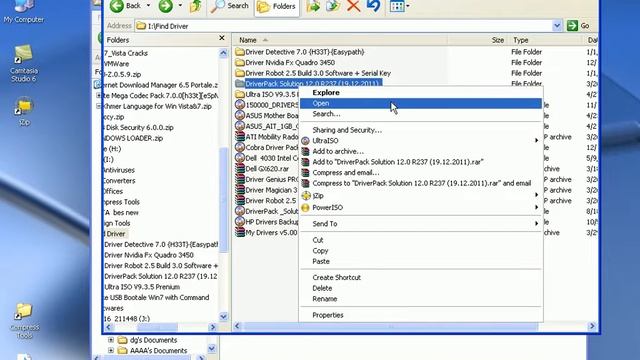The width and height of the screenshot is (640, 360).
Task: Open Properties from the context menu
Action: pyautogui.click(x=420, y=315)
